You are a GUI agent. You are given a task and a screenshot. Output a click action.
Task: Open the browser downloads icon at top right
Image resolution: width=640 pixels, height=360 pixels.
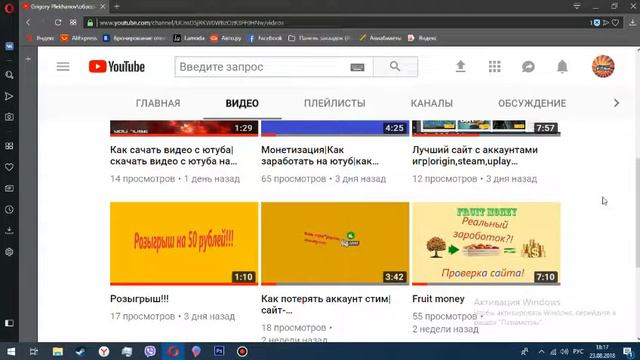coord(632,23)
